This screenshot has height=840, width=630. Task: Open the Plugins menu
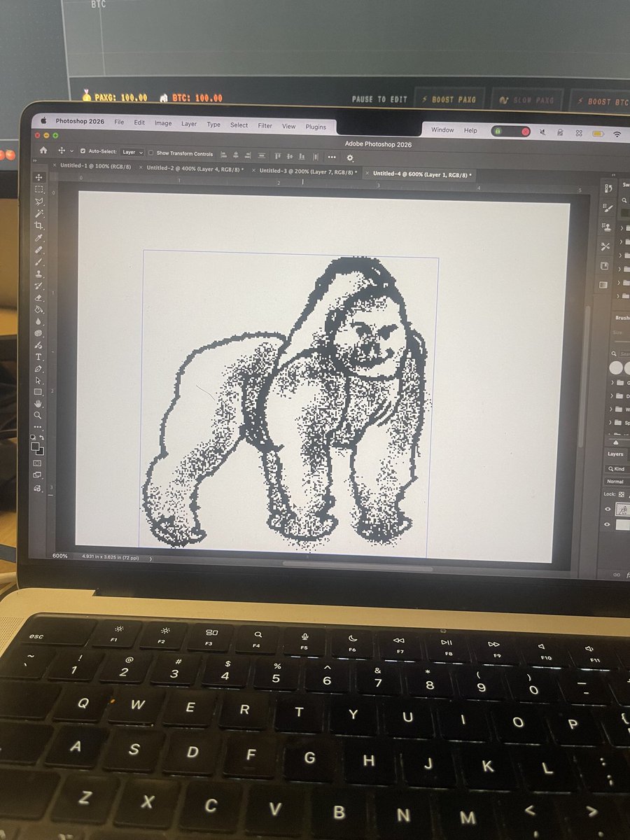[x=316, y=127]
